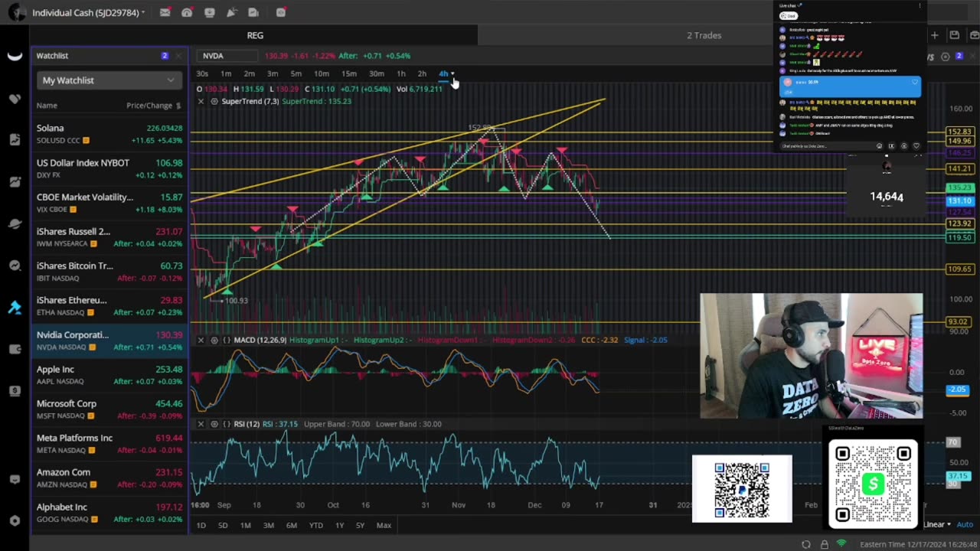
Task: Open live chat three-dot options menu
Action: pos(920,6)
